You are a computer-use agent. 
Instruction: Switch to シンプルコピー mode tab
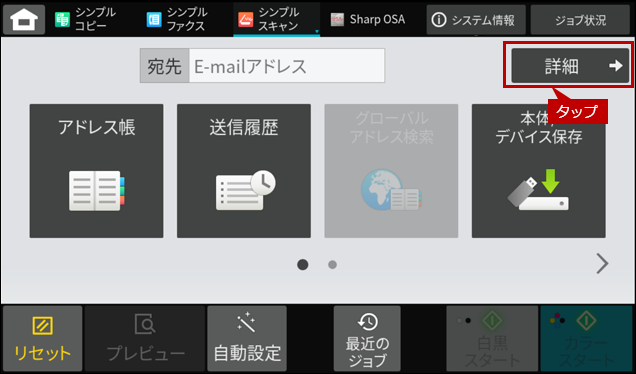[86, 19]
